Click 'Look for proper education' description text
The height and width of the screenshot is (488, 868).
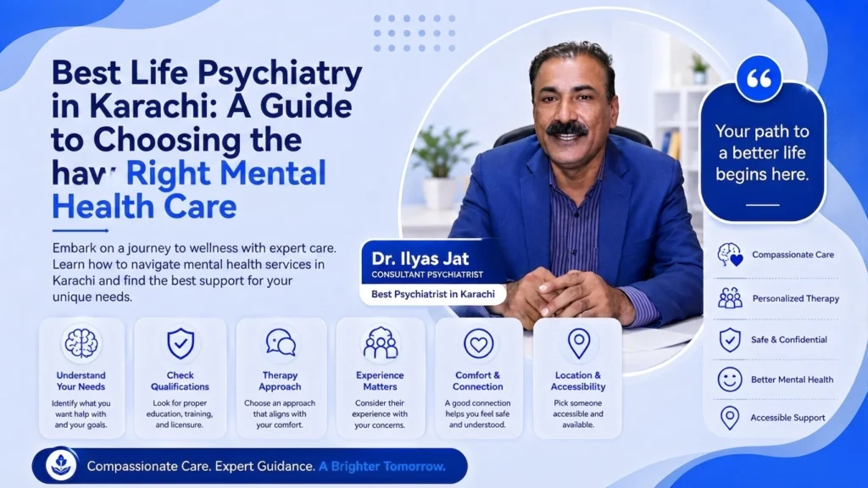coord(180,413)
